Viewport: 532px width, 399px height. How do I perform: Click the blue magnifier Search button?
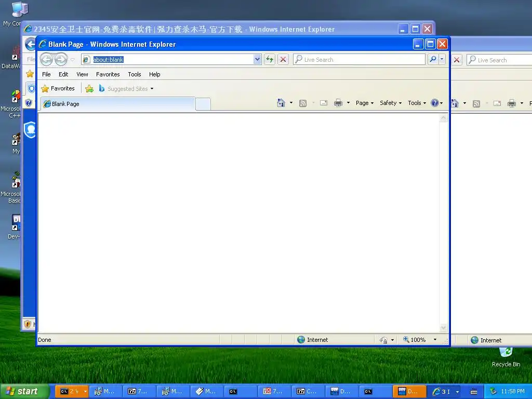click(x=433, y=59)
